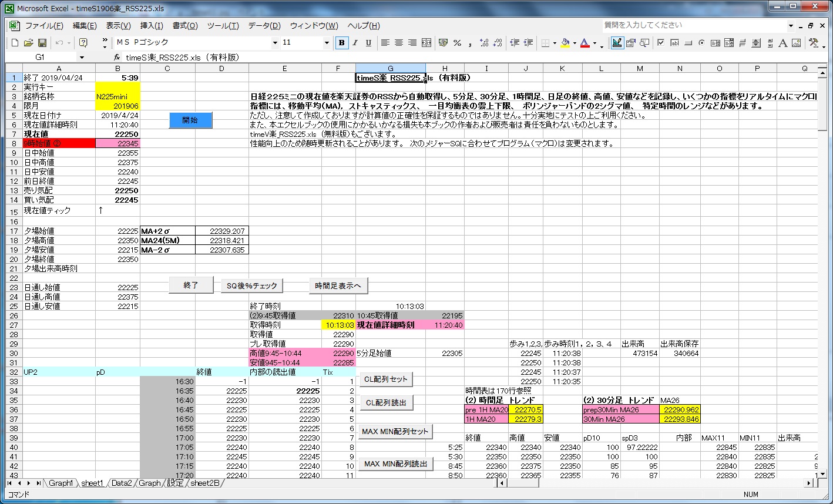833x504 pixels.
Task: Apply red Font Color A
Action: 585,42
